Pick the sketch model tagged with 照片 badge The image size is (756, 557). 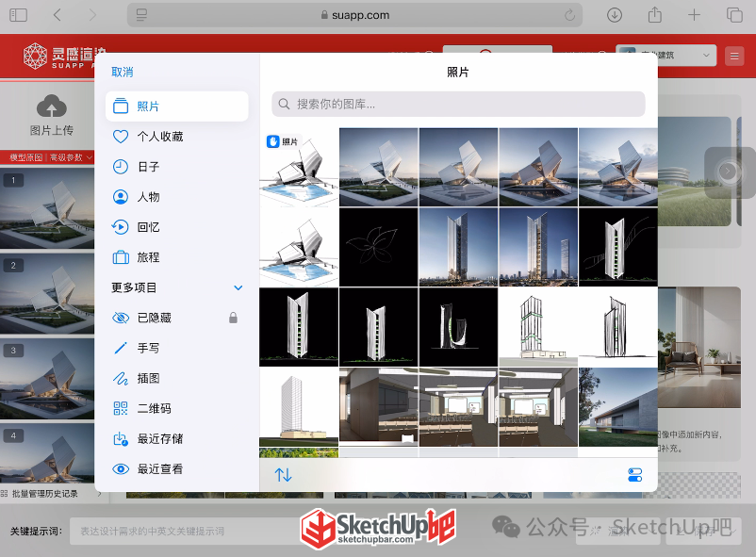tap(299, 168)
